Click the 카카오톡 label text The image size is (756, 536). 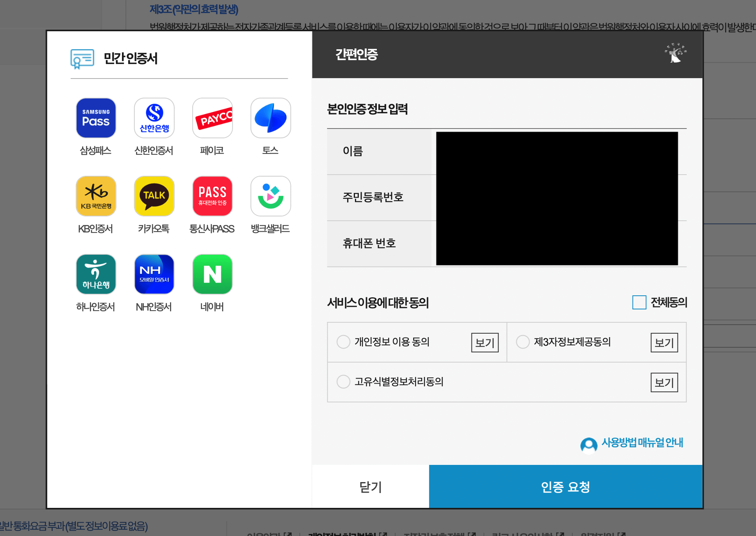click(x=154, y=229)
